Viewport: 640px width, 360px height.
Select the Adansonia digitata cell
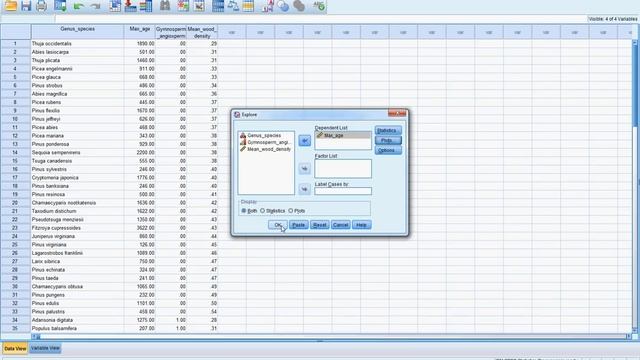point(78,320)
